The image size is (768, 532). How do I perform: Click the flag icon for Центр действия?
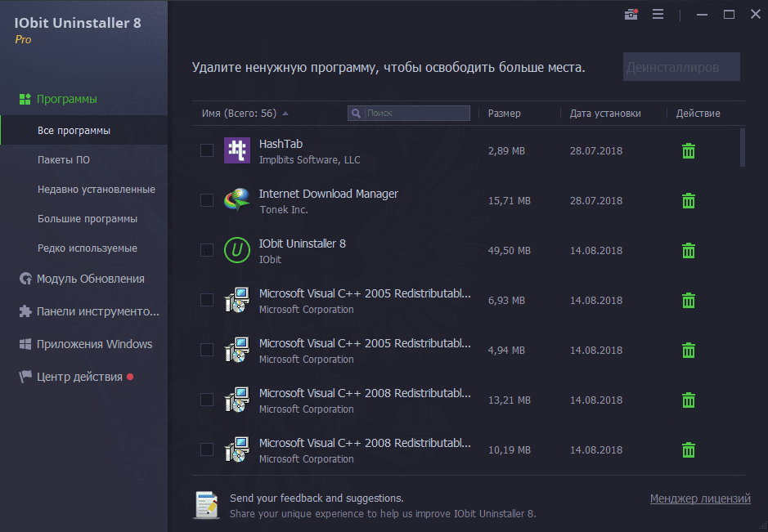tap(25, 377)
